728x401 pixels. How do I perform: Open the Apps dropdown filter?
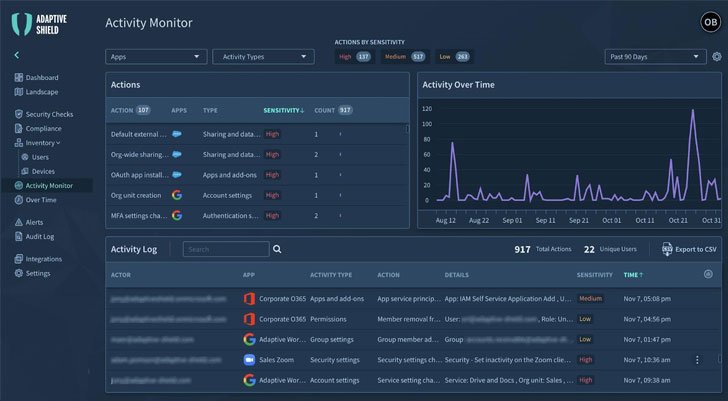[x=156, y=57]
